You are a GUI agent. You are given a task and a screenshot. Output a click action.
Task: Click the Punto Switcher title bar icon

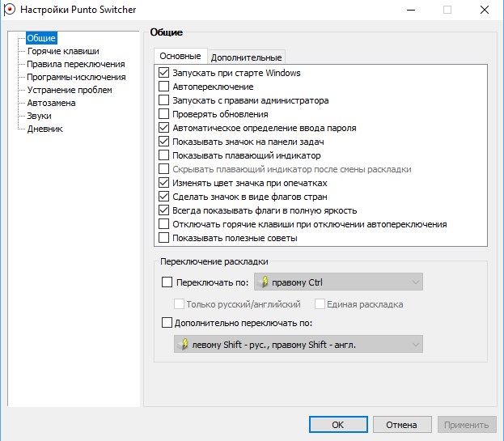point(10,11)
